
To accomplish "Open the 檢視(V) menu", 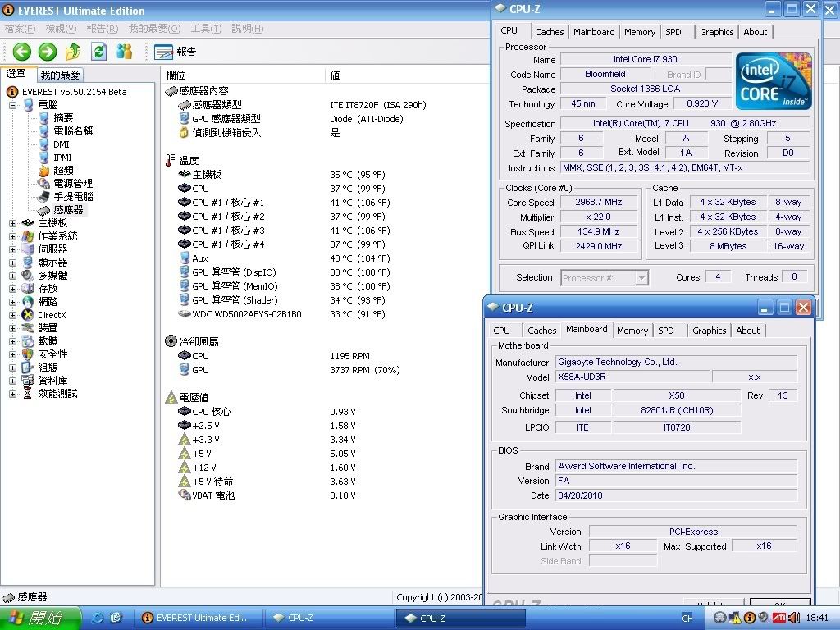I will point(61,29).
